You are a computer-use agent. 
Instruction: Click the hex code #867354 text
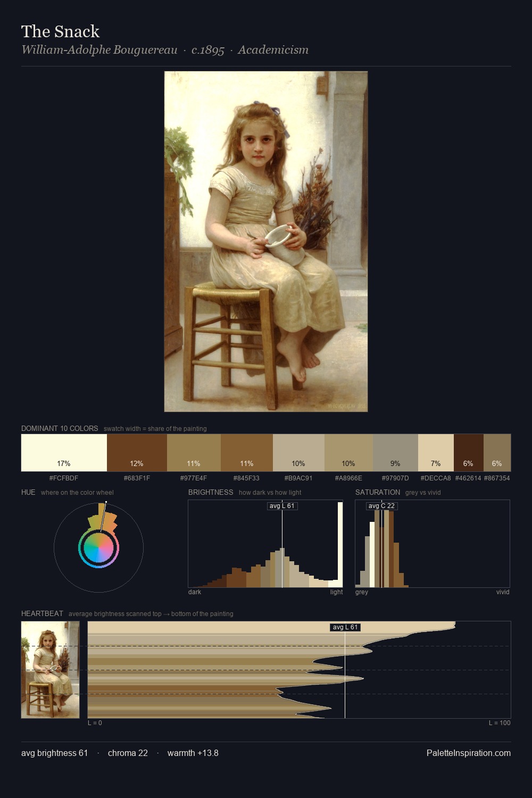pyautogui.click(x=497, y=478)
